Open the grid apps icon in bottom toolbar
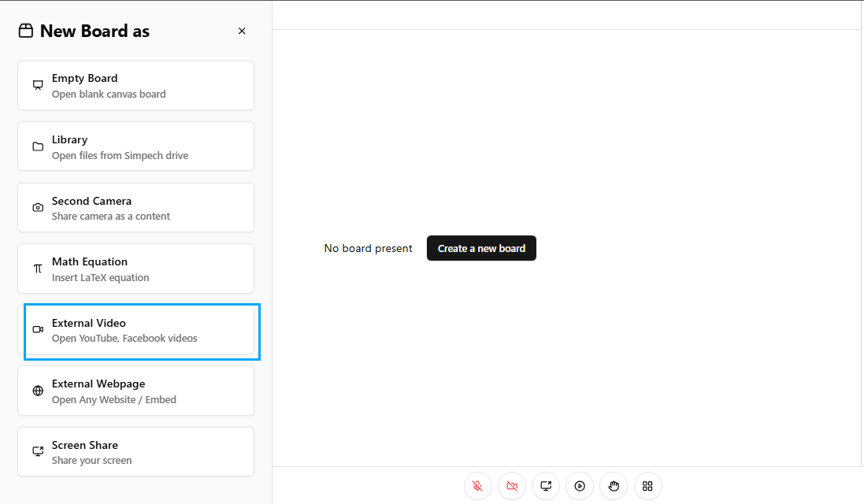The width and height of the screenshot is (864, 504). coord(647,486)
